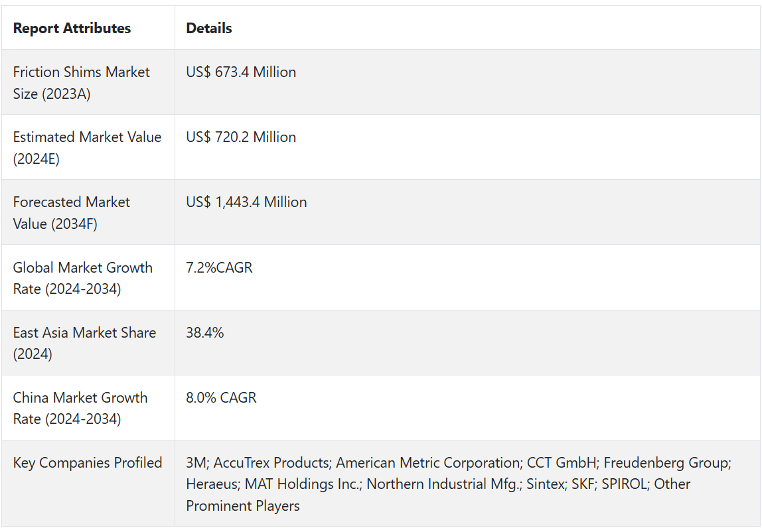762x532 pixels.
Task: Click the 3M company name
Action: (196, 463)
